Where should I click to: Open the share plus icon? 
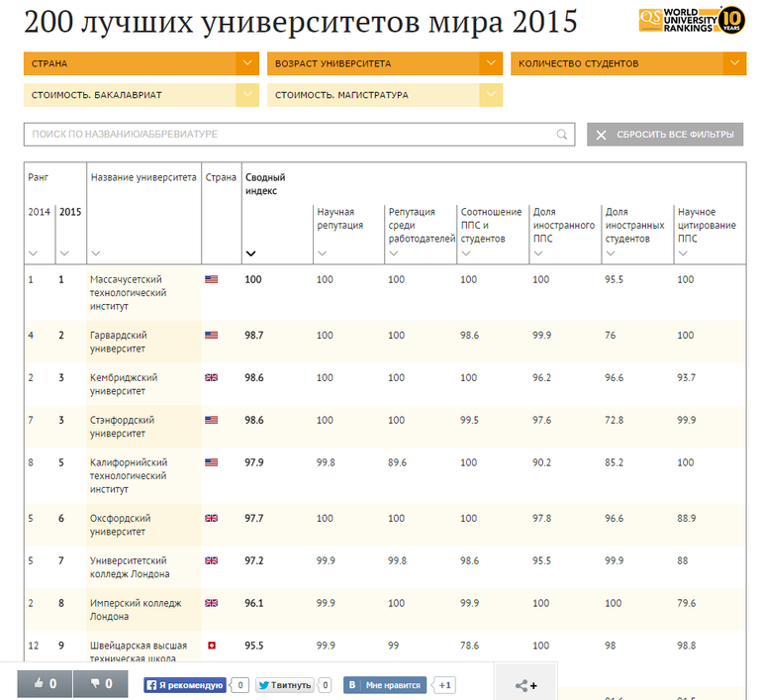[525, 685]
